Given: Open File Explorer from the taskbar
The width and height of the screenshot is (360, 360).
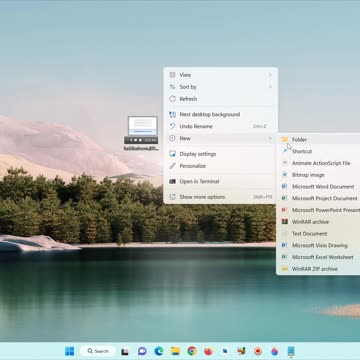Looking at the screenshot, I should (x=175, y=351).
